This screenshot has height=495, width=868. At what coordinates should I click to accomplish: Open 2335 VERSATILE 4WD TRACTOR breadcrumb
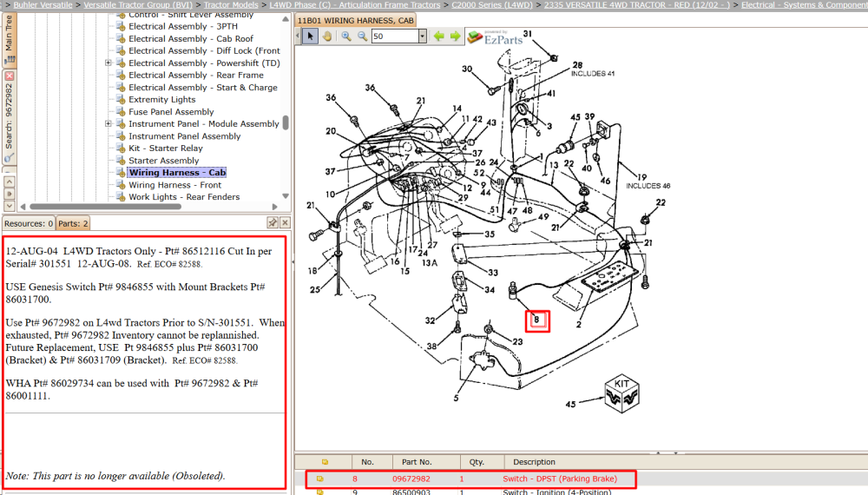pos(637,4)
